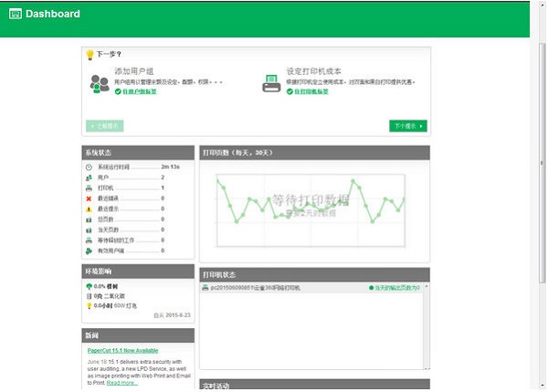Open PaperCut 15.1 Now Available link
The width and height of the screenshot is (548, 392).
click(122, 350)
